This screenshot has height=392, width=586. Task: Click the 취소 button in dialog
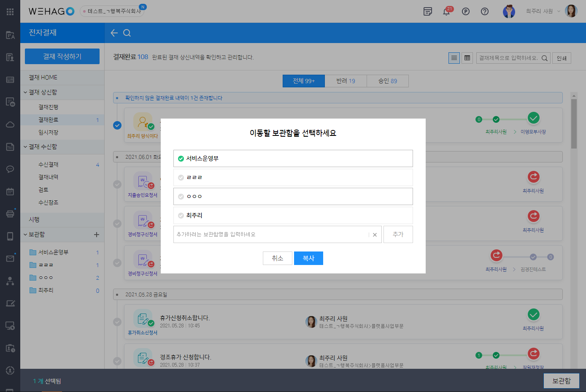pos(277,258)
